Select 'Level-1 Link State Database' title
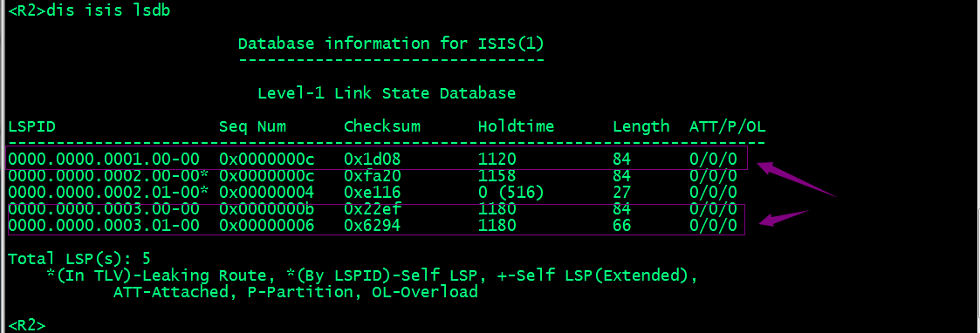Image resolution: width=980 pixels, height=333 pixels. (387, 94)
